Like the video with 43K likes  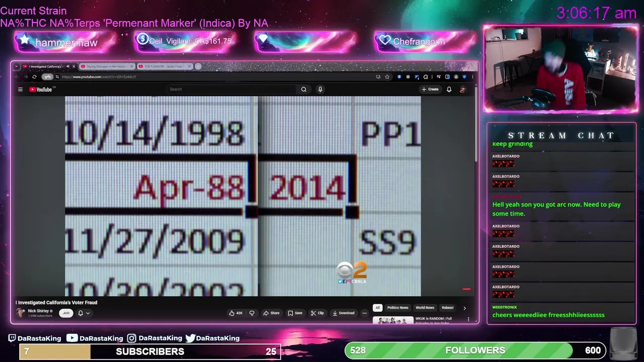click(x=235, y=313)
